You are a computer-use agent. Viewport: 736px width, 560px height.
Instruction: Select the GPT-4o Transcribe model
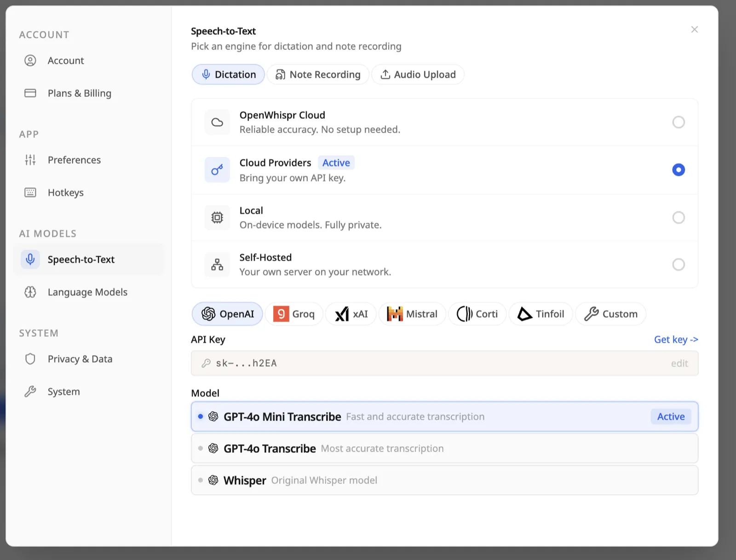pos(445,449)
